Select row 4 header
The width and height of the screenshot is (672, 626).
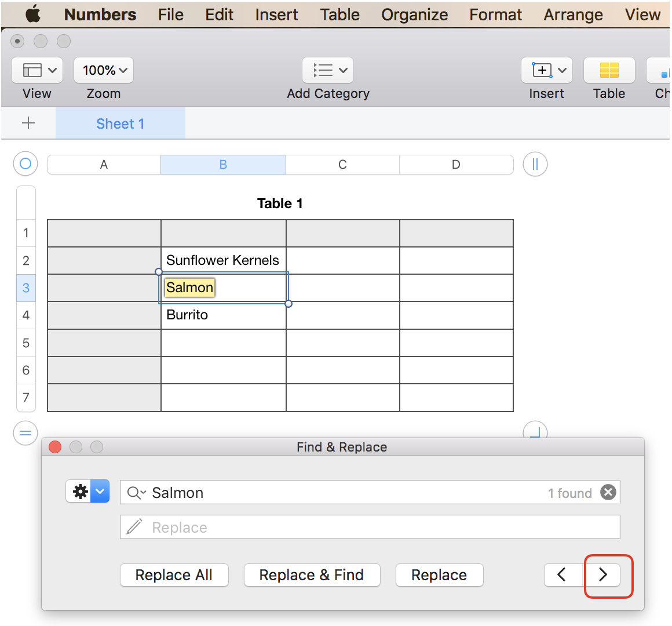pyautogui.click(x=26, y=315)
